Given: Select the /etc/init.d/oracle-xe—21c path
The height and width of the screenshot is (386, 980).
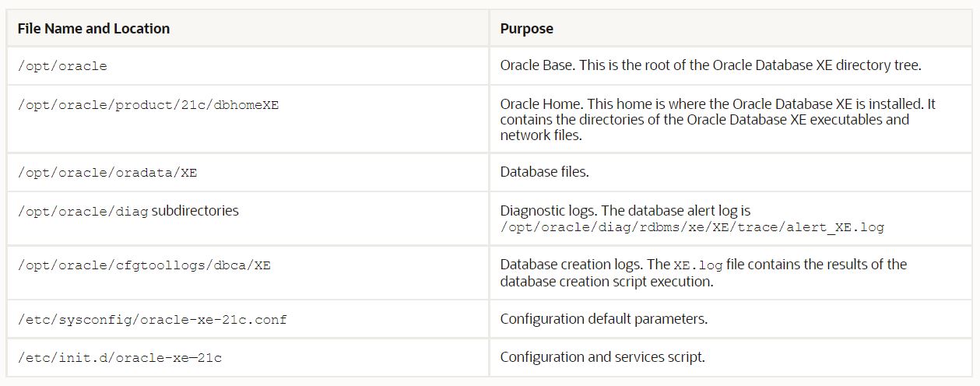Looking at the screenshot, I should (x=120, y=358).
